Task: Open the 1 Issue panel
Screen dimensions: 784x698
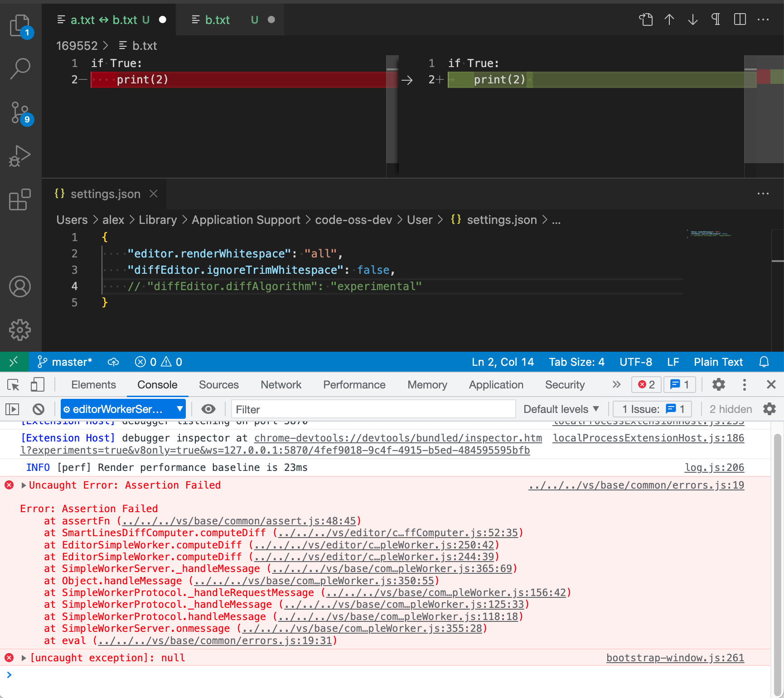Action: [652, 408]
